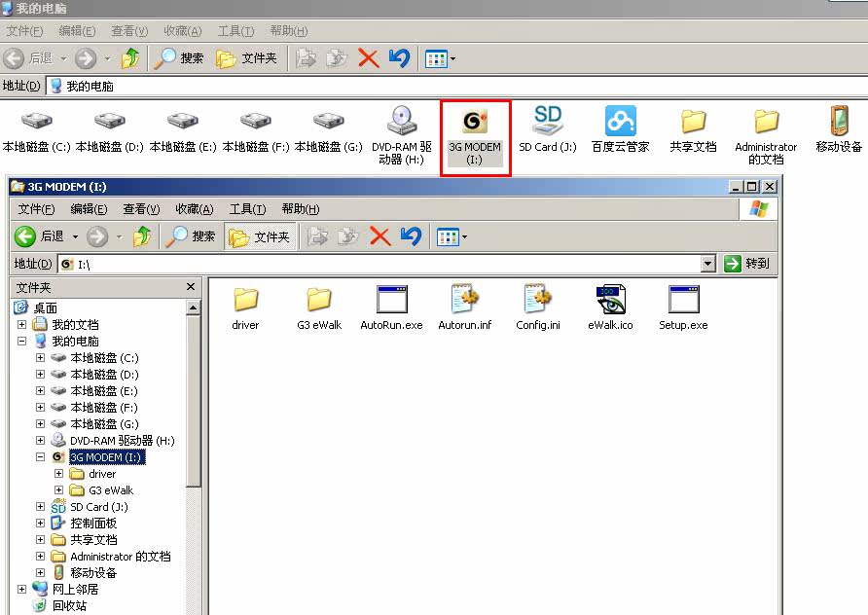Click the red delete X in inner toolbar
The width and height of the screenshot is (868, 615).
(380, 236)
